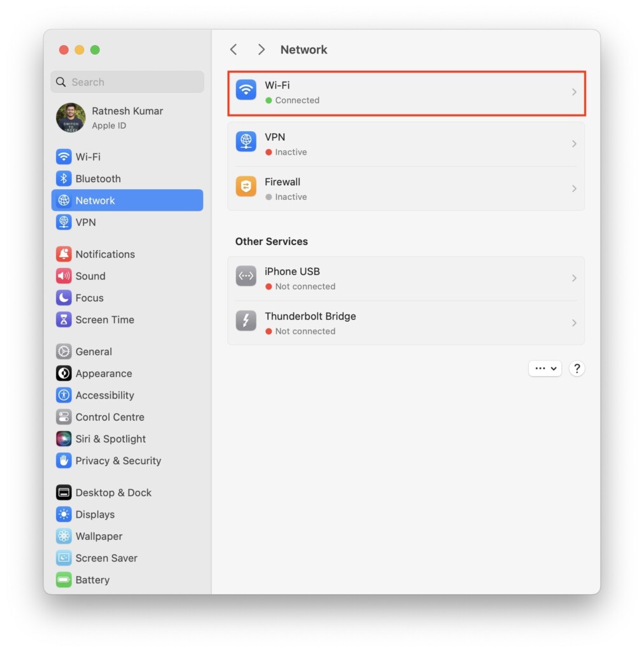
Task: Click the Thunderbolt Bridge lightning icon
Action: click(x=246, y=321)
